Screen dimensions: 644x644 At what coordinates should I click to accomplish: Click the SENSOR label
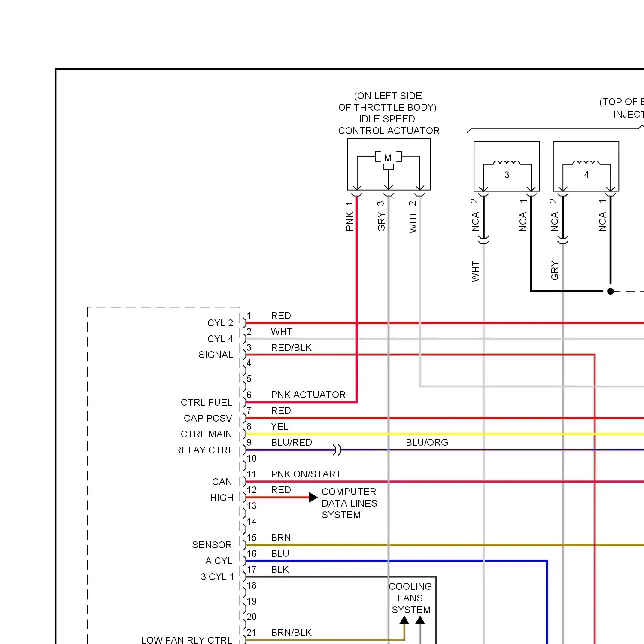[212, 545]
